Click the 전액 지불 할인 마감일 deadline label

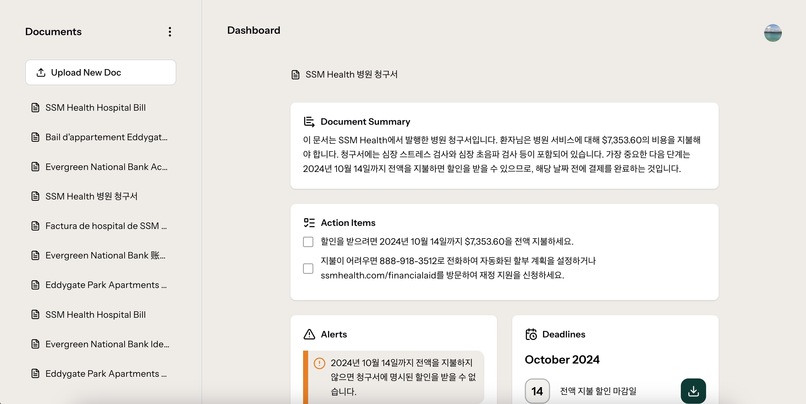tap(598, 391)
